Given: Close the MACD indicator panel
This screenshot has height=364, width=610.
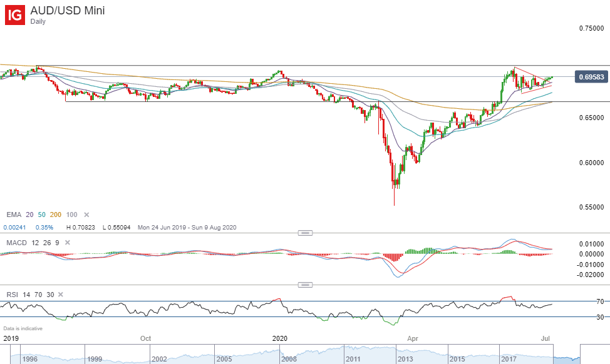Looking at the screenshot, I should pyautogui.click(x=67, y=243).
